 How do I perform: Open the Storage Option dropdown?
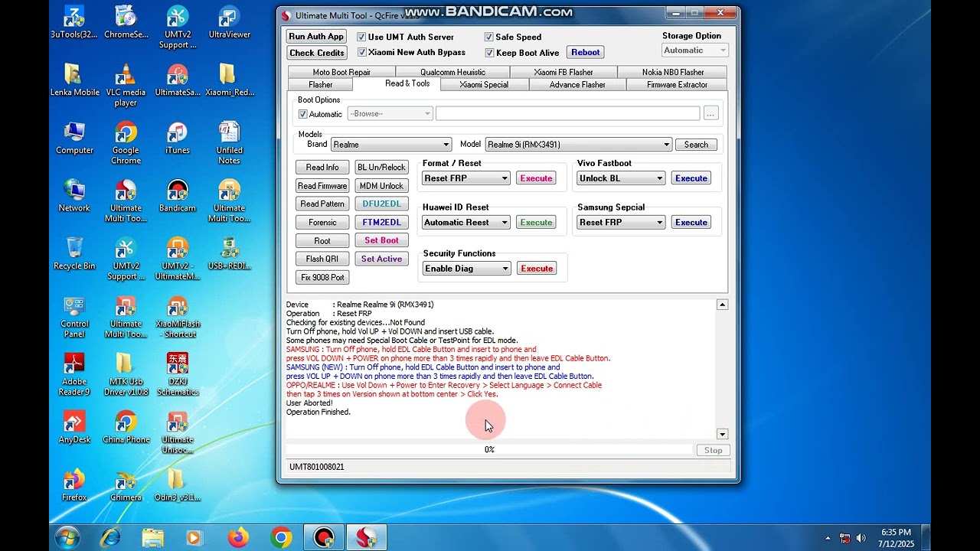coord(695,51)
